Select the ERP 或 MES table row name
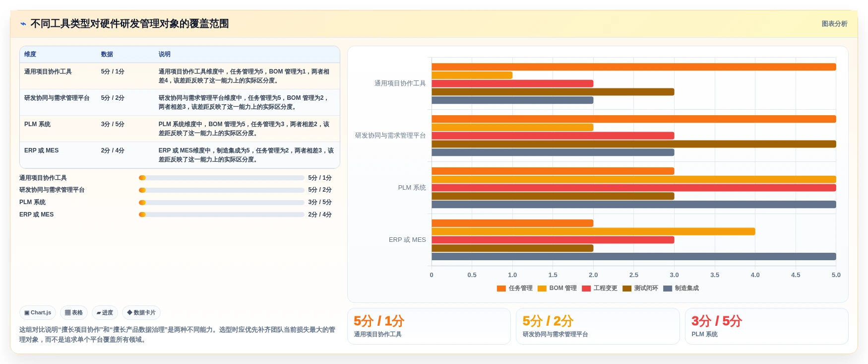Screen dimensions: 868x364 (41, 151)
